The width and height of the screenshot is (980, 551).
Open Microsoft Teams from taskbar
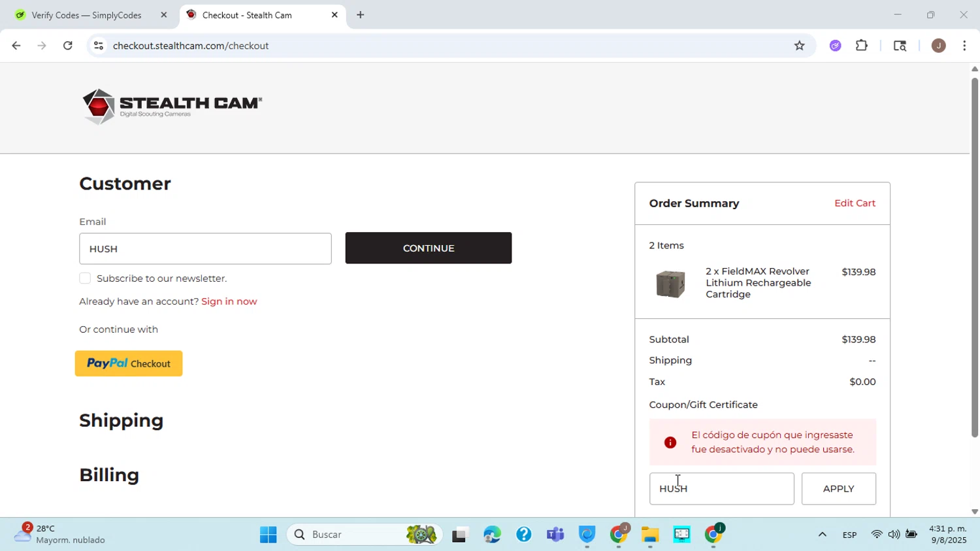555,535
